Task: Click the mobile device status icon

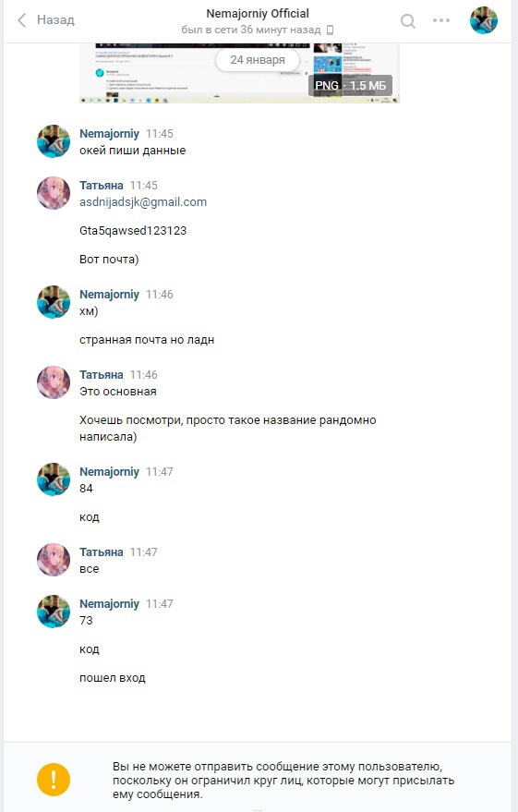Action: 330,30
